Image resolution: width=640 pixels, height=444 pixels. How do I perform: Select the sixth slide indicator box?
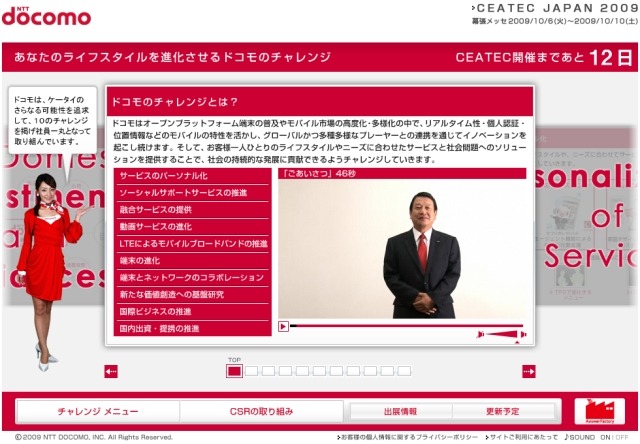coord(320,371)
